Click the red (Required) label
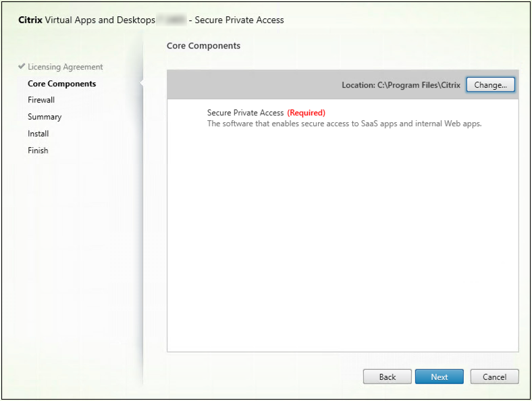The image size is (532, 401). point(306,113)
